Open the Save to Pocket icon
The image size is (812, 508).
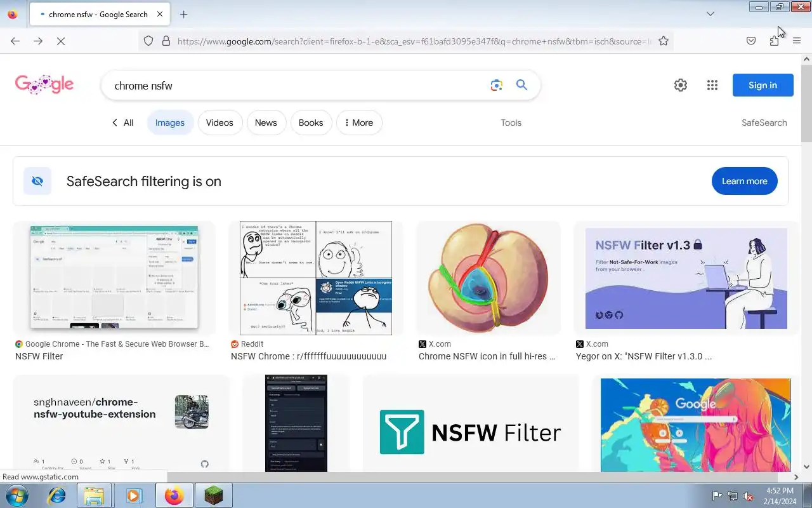point(751,41)
